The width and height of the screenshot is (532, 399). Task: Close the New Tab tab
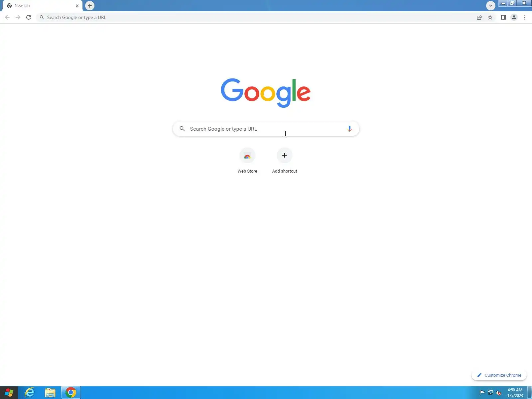pyautogui.click(x=77, y=6)
